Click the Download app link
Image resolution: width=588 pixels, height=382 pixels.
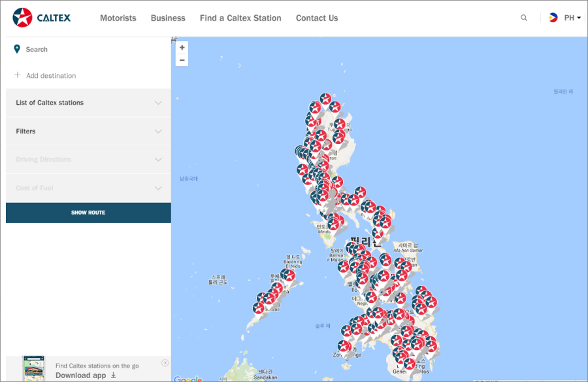[x=80, y=375]
